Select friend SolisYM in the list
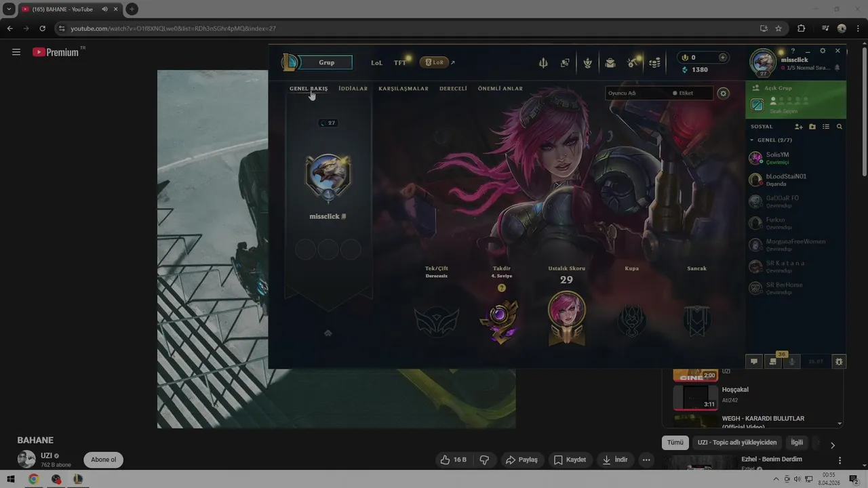868x488 pixels. [795, 158]
